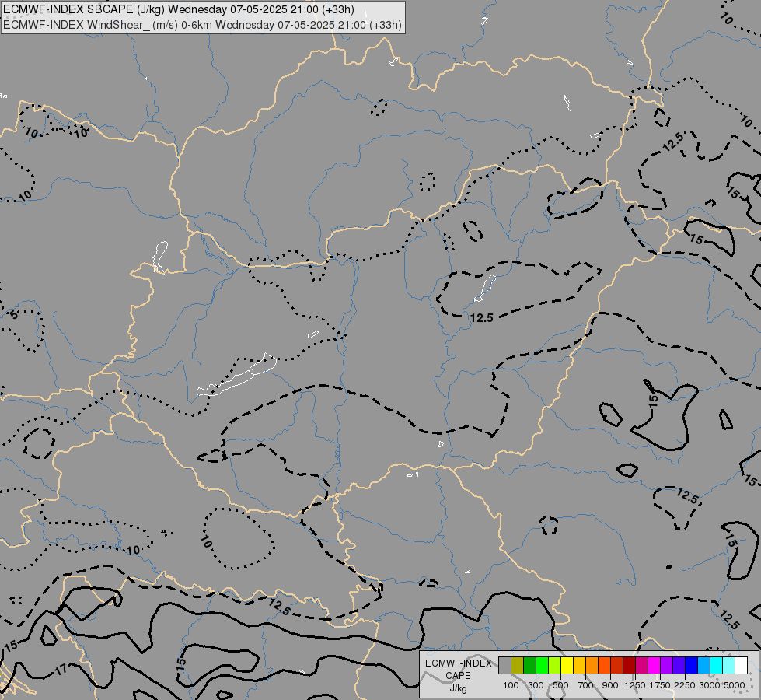Click the legend value label 5000

[735, 685]
